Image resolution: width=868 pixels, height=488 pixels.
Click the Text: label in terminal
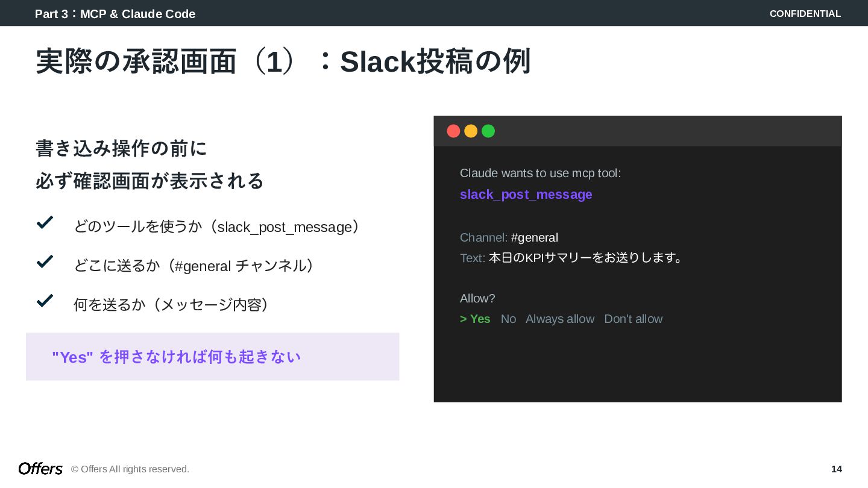(x=473, y=258)
